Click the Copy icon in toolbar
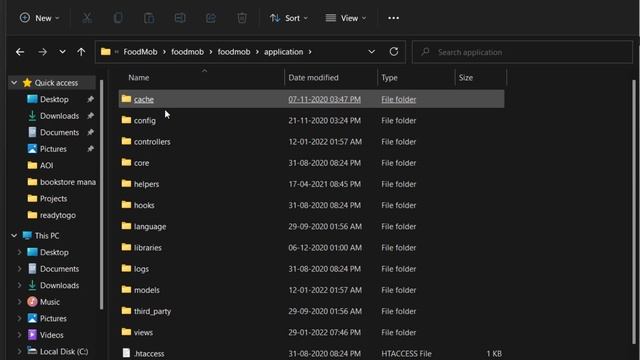Viewport: 640px width, 360px height. [x=118, y=18]
